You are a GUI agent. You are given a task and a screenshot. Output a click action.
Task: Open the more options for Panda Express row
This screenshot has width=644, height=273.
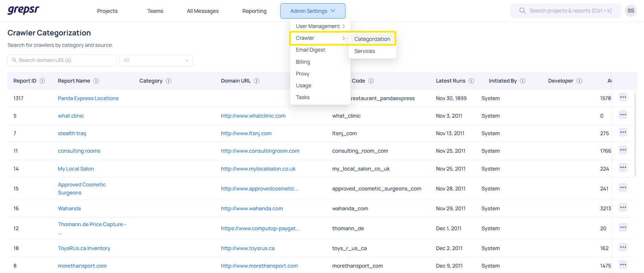623,97
